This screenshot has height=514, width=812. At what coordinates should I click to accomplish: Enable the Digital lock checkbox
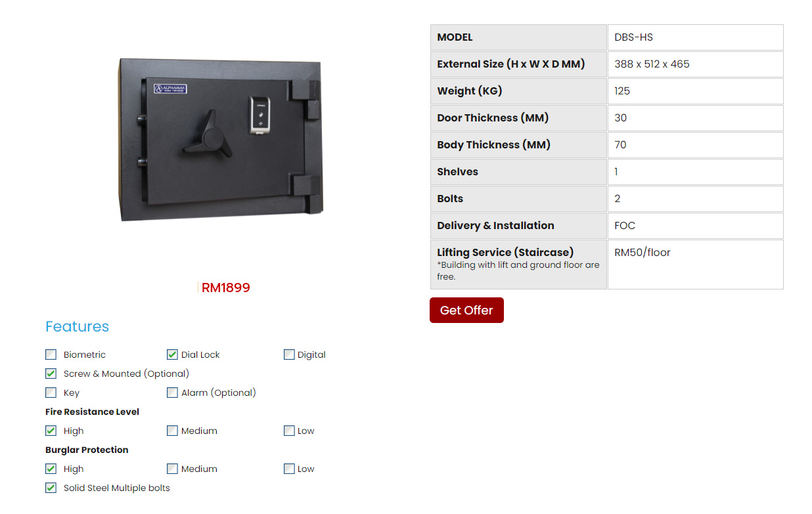click(289, 354)
